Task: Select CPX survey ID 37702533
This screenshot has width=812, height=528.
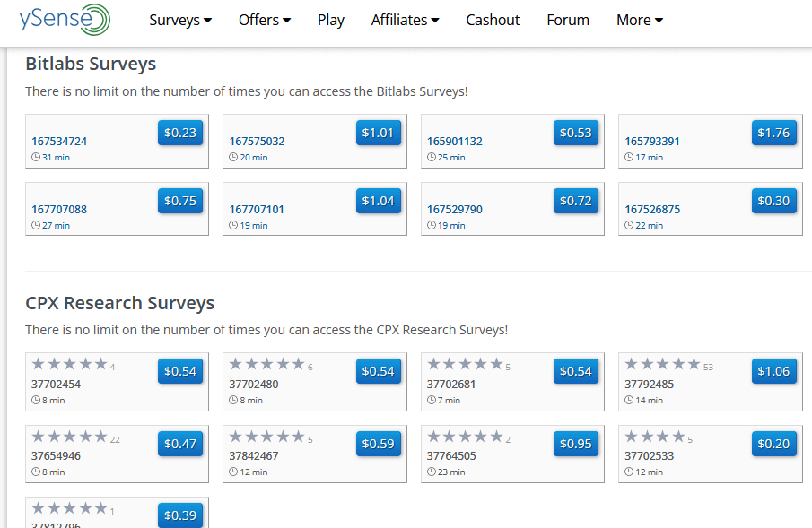Action: 650,456
